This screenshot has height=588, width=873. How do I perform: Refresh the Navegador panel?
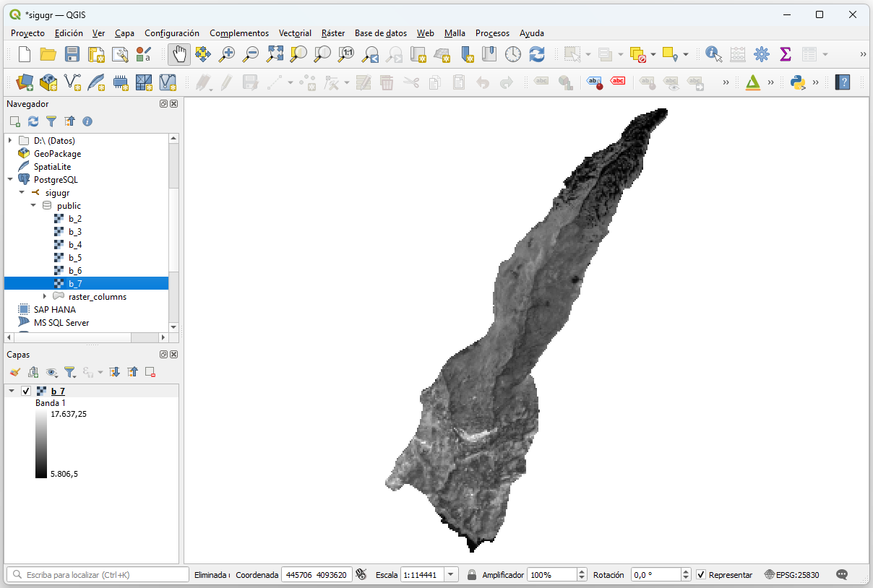pos(32,121)
